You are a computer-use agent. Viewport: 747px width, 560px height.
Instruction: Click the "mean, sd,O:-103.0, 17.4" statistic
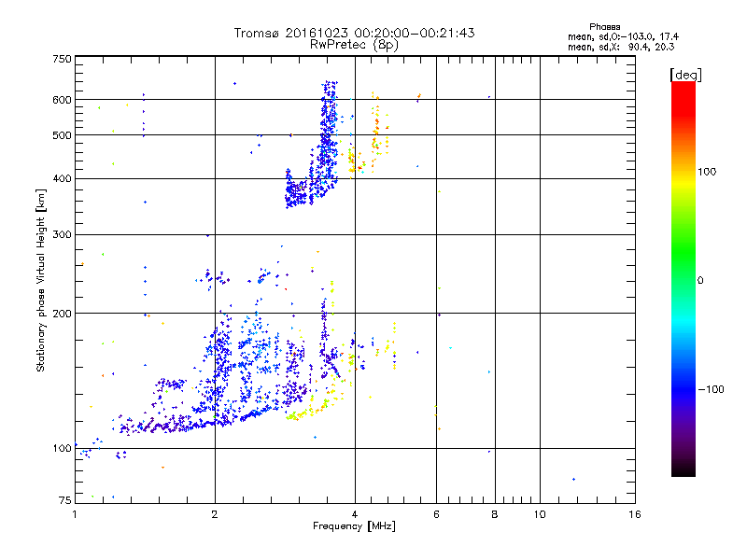tap(623, 37)
